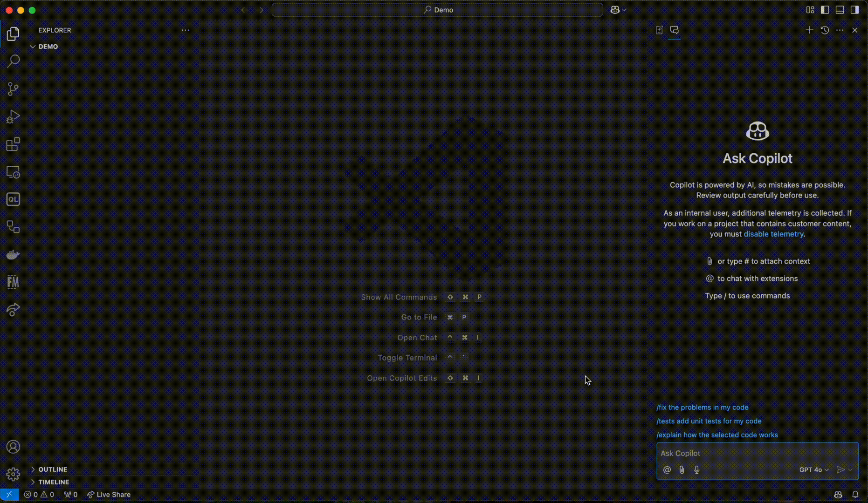Open chat panel more actions menu
The height and width of the screenshot is (503, 868).
[840, 30]
